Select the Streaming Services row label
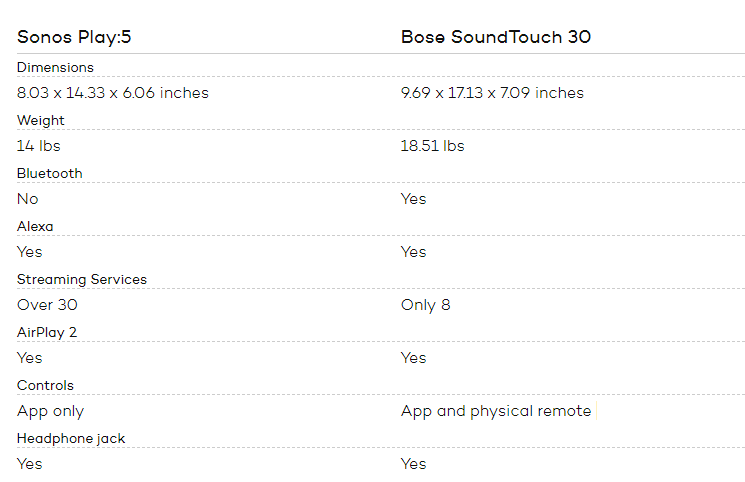Viewport: 745px width, 482px height. [x=82, y=280]
